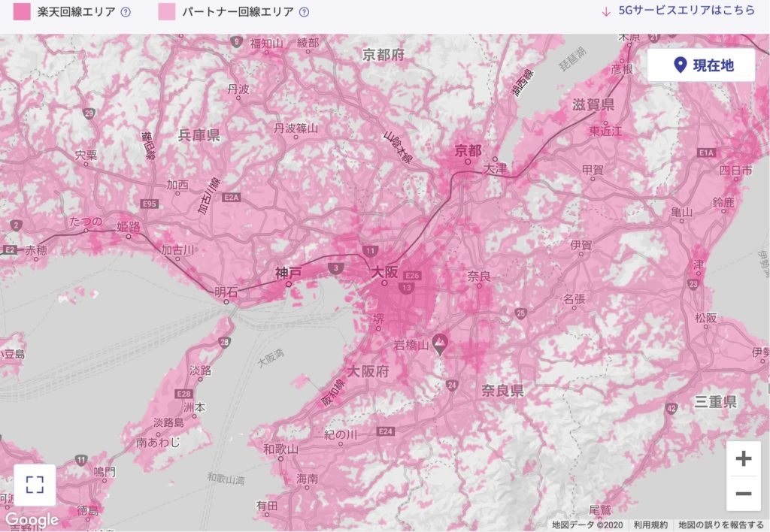Open help for 楽天回線エリア
770x532 pixels.
[126, 12]
